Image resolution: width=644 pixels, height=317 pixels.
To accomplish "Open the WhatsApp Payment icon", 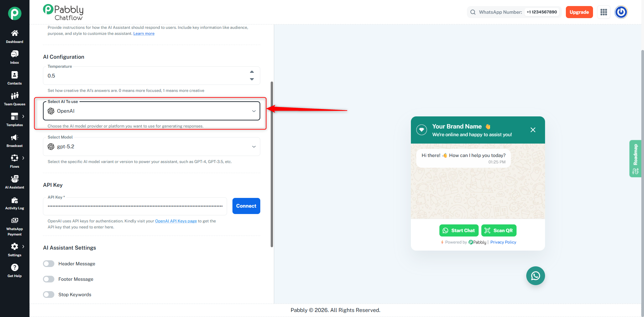I will coord(14,220).
